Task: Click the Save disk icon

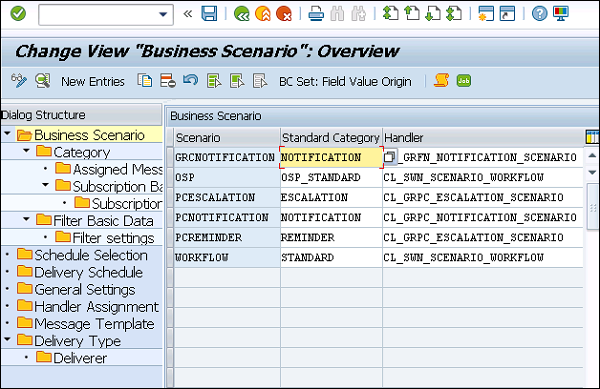Action: click(209, 14)
